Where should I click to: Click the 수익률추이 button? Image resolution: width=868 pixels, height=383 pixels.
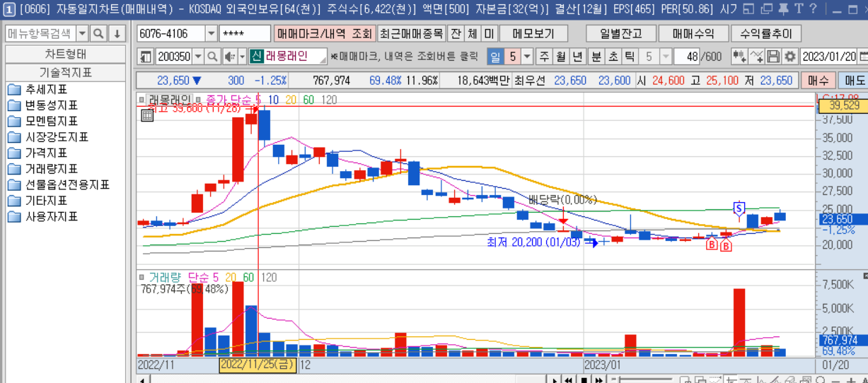pos(765,34)
